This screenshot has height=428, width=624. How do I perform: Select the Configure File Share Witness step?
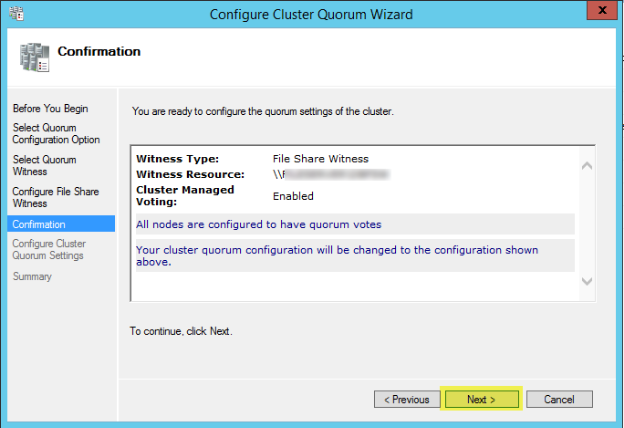click(55, 197)
